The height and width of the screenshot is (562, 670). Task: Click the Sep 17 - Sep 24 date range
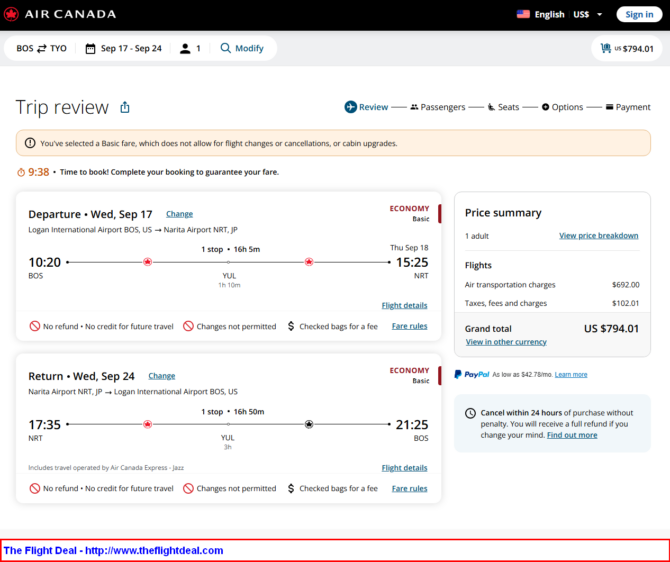(131, 48)
